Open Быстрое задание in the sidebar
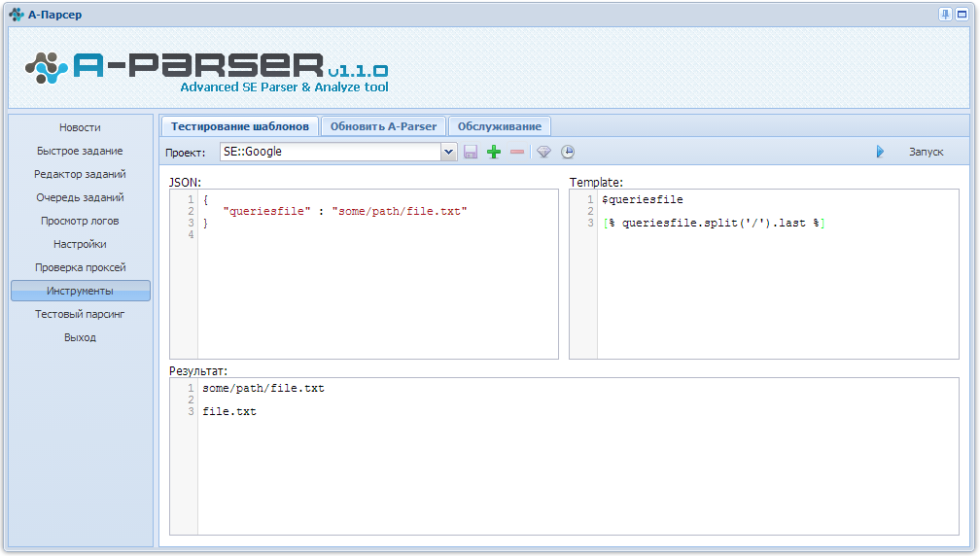This screenshot has width=980, height=556. (80, 151)
